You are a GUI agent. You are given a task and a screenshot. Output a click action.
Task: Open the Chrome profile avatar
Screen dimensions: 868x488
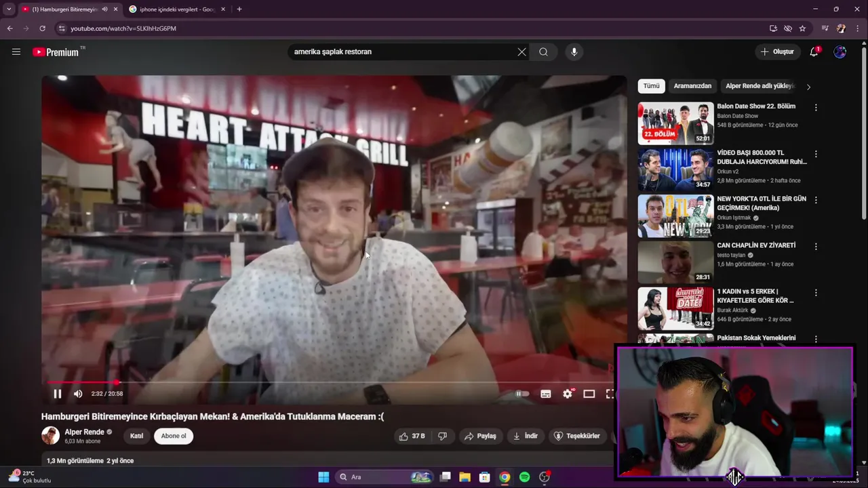842,28
